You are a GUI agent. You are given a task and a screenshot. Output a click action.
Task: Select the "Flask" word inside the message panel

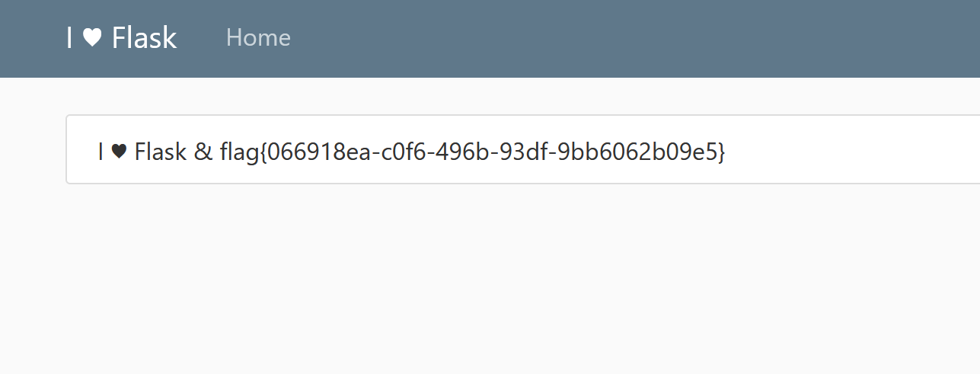click(x=161, y=152)
